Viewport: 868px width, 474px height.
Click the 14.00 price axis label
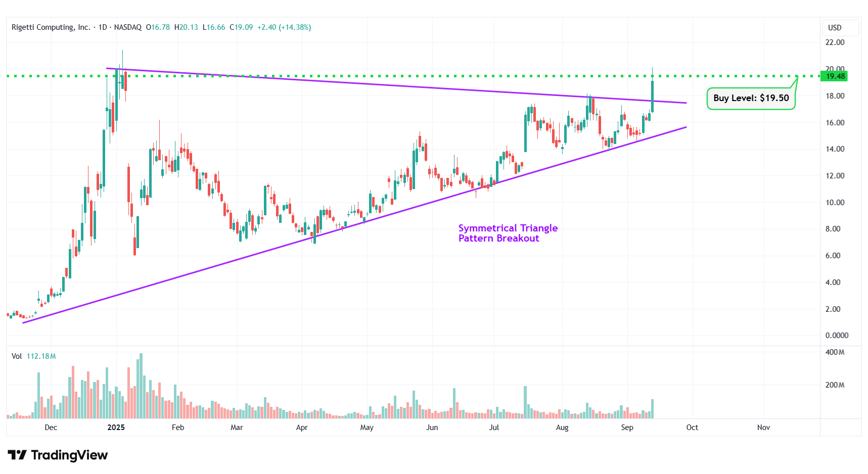coord(835,149)
